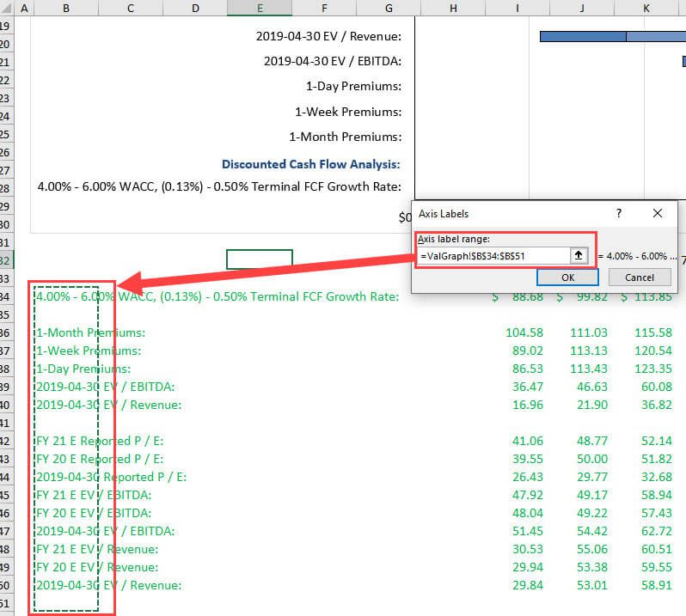The image size is (686, 616).
Task: Click the value 58.91 cell
Action: tap(657, 585)
